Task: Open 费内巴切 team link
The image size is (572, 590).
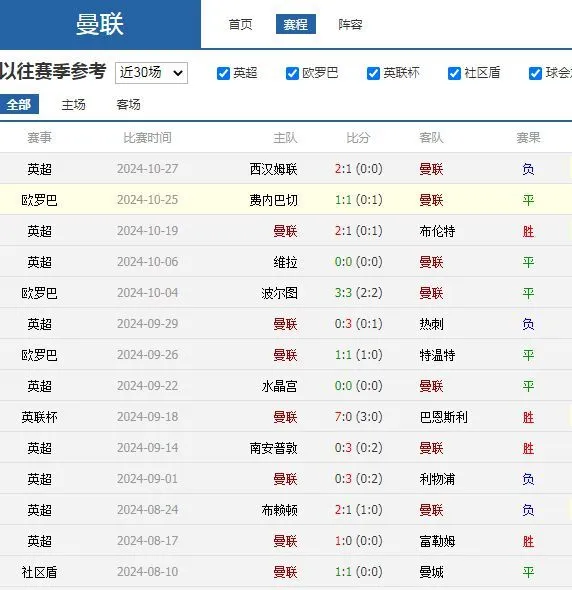Action: (274, 200)
